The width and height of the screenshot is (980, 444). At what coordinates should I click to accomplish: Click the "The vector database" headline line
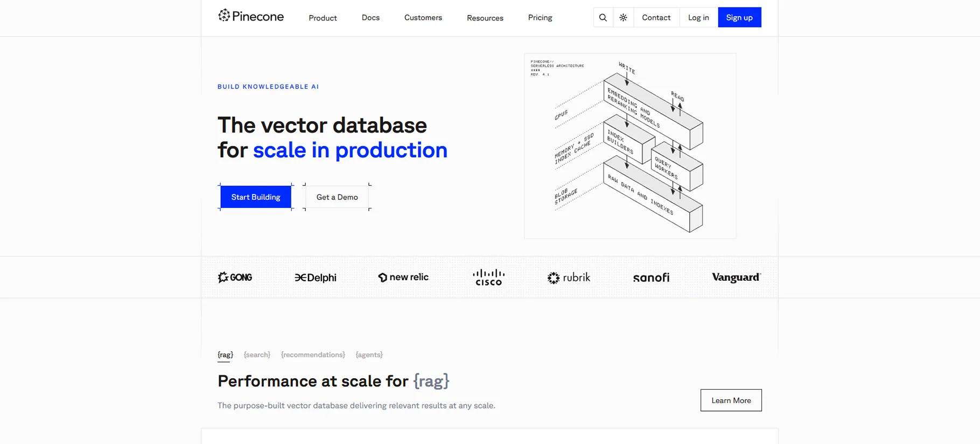tap(322, 125)
